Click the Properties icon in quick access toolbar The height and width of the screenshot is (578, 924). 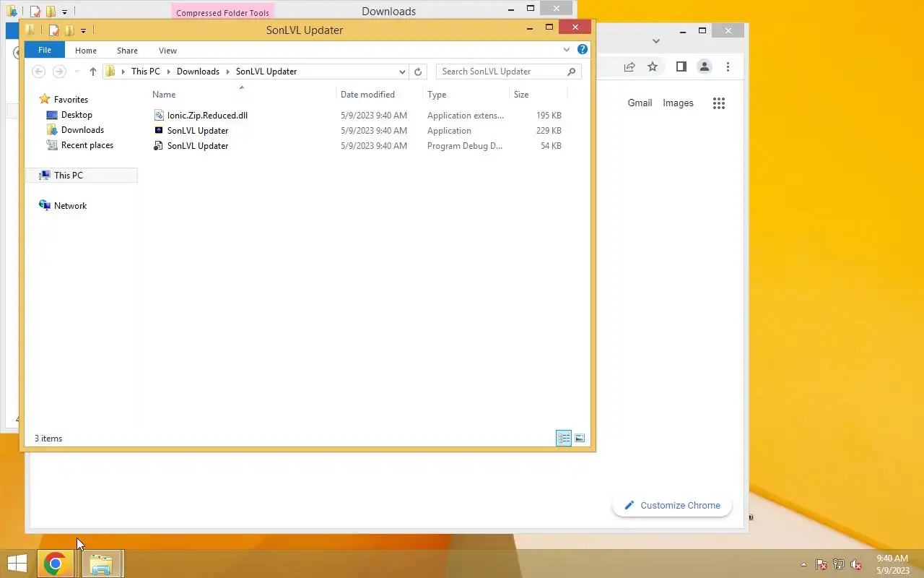click(53, 30)
